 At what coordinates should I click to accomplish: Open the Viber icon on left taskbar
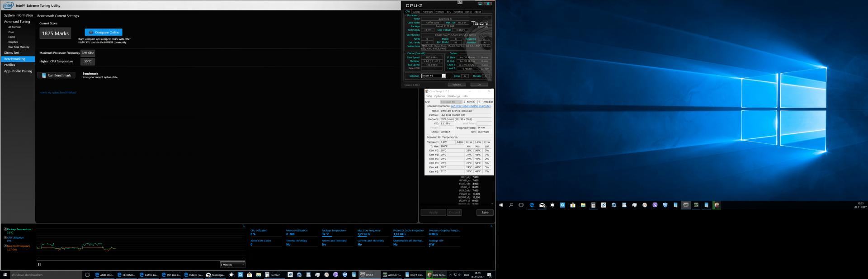point(336,274)
